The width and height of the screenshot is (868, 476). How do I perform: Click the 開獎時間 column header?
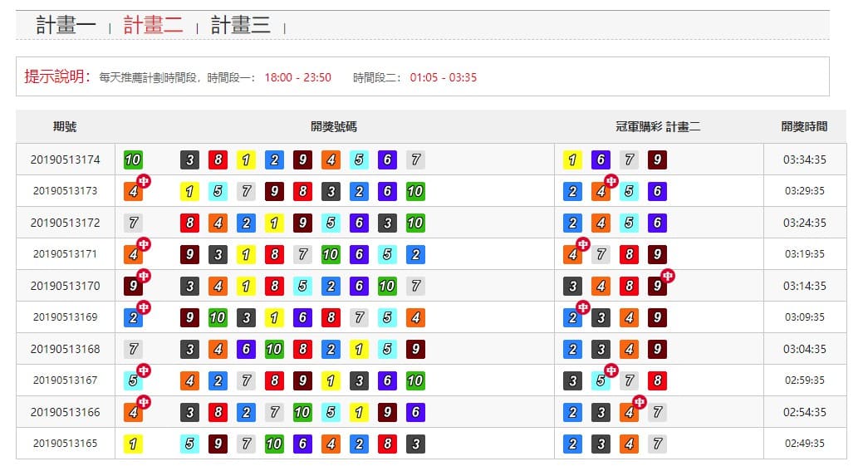(x=804, y=127)
